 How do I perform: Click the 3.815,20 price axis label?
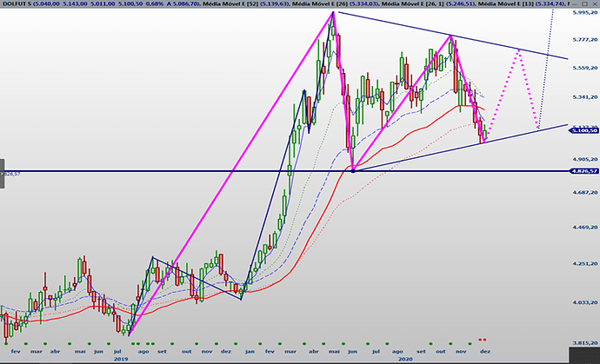[584, 343]
